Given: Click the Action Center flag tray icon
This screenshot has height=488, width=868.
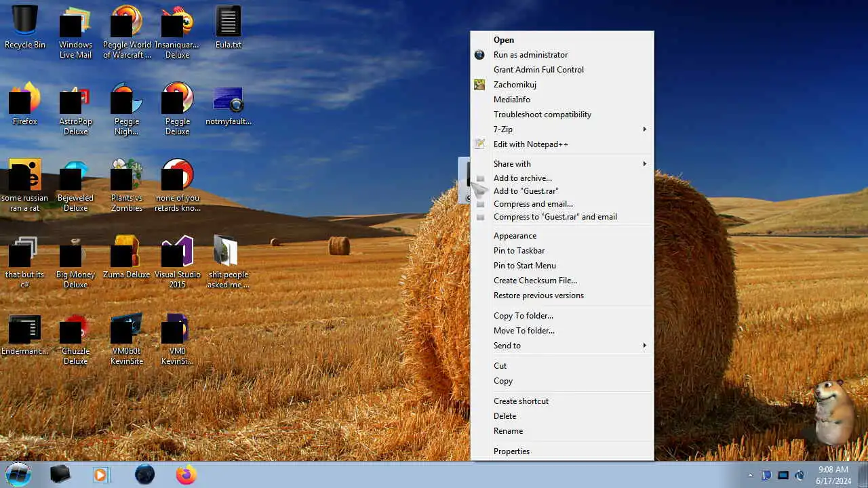Looking at the screenshot, I should 767,475.
